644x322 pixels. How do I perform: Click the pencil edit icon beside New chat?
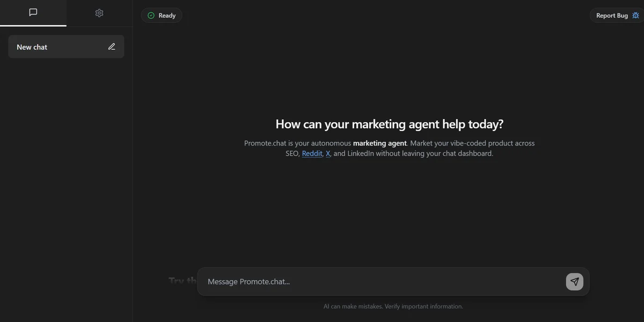coord(112,47)
